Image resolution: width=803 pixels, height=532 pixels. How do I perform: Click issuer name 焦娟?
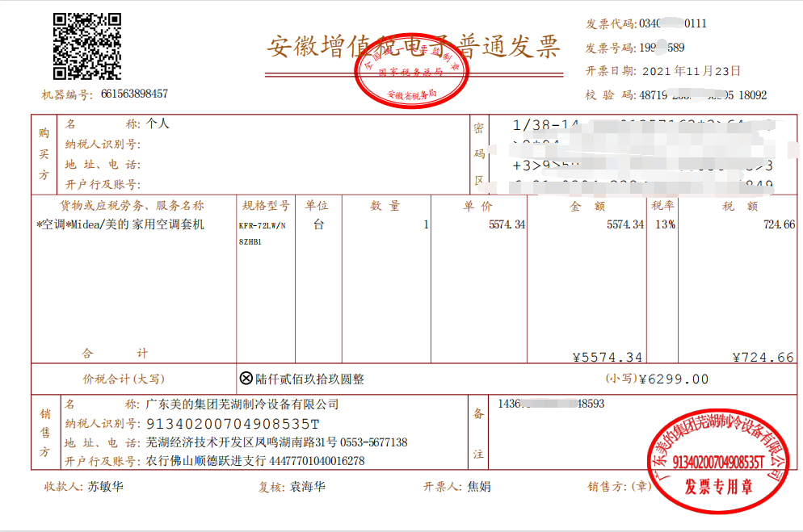click(479, 487)
